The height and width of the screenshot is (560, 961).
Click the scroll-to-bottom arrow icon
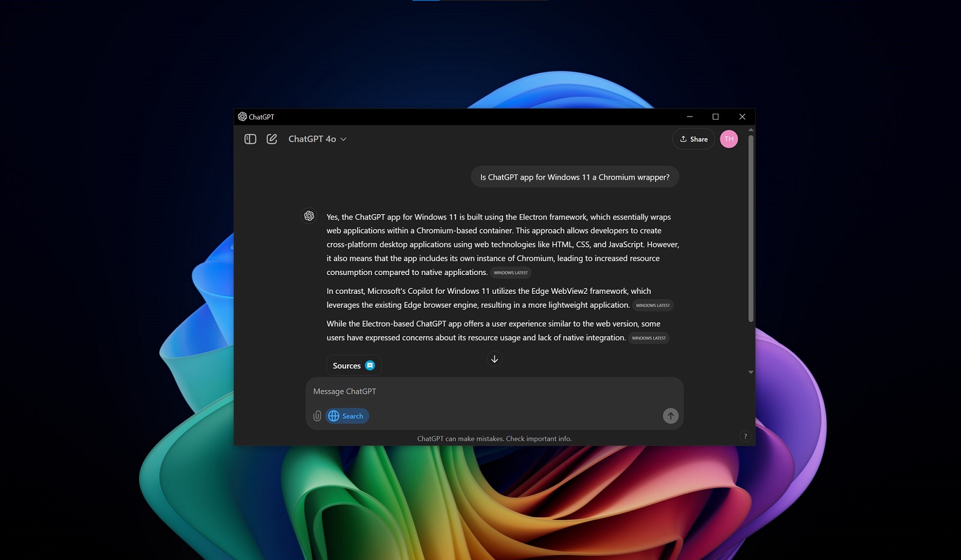coord(494,358)
